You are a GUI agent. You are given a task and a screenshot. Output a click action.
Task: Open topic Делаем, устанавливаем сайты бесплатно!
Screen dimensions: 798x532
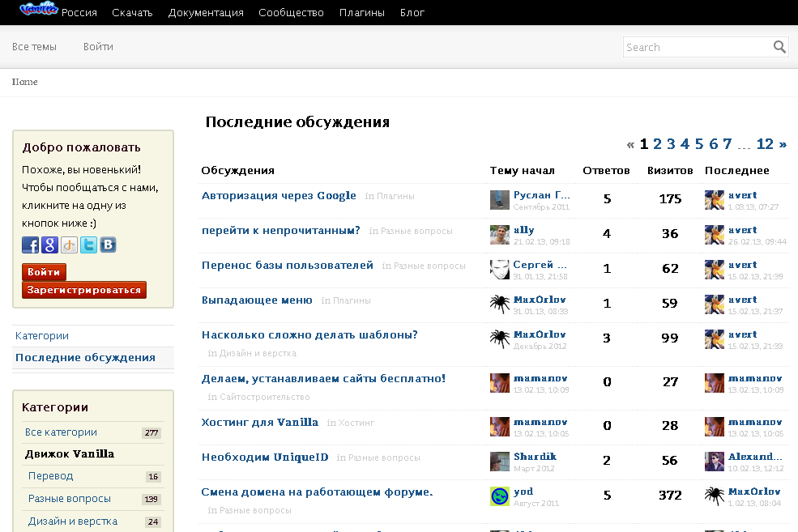coord(323,378)
